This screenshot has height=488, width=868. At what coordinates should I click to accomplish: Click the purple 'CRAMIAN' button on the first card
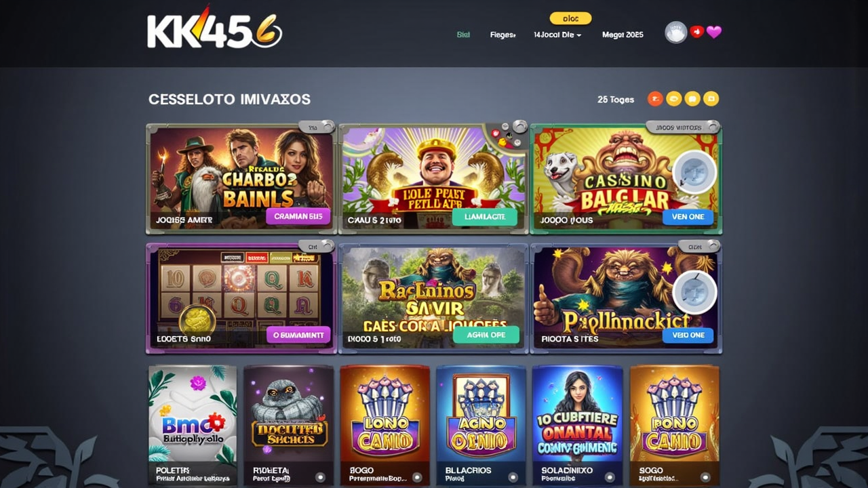[x=298, y=217]
